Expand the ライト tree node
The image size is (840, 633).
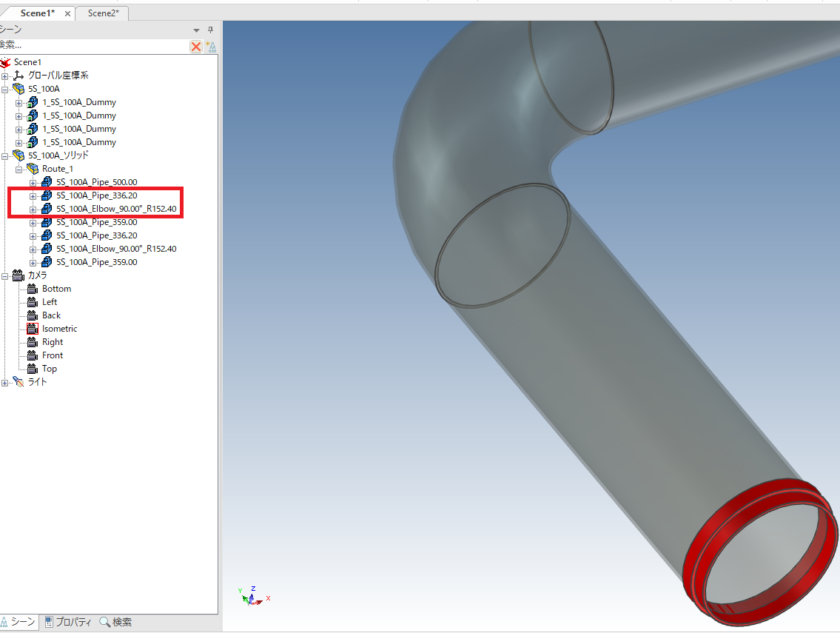click(x=5, y=382)
